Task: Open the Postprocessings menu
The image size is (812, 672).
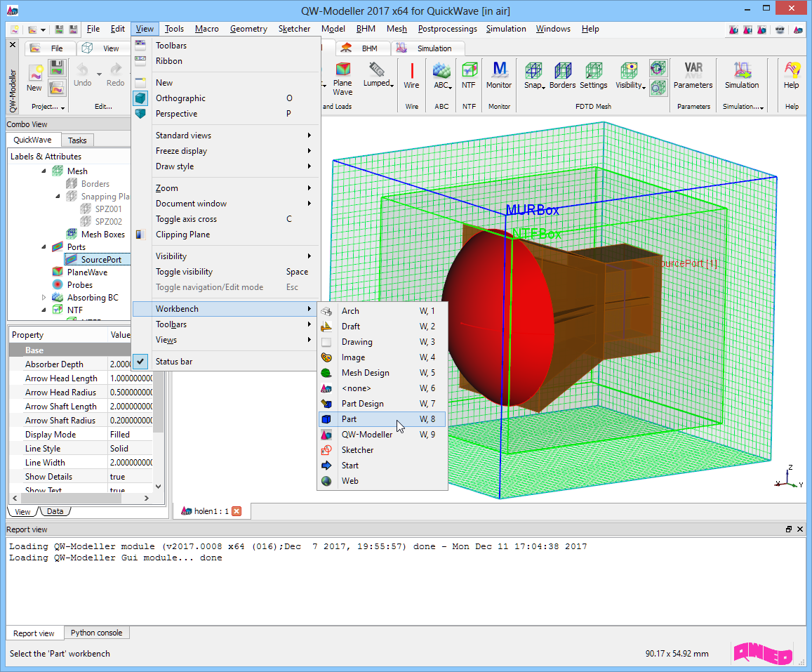Action: tap(448, 29)
